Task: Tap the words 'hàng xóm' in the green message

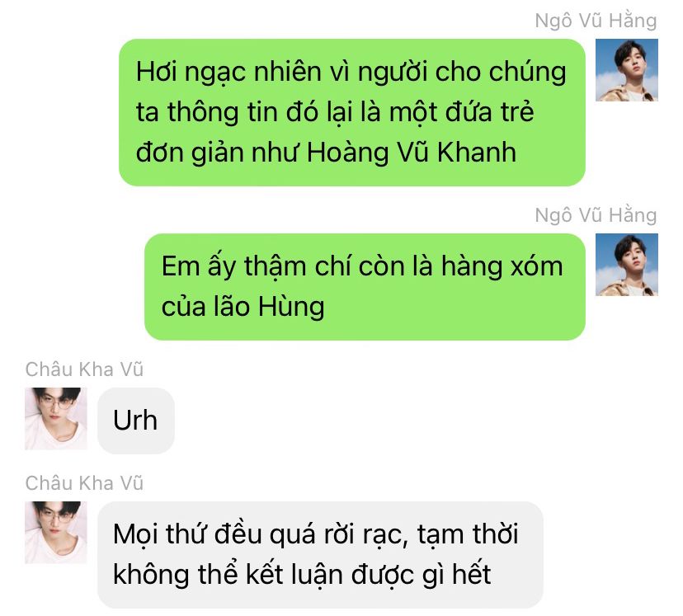Action: pyautogui.click(x=502, y=266)
